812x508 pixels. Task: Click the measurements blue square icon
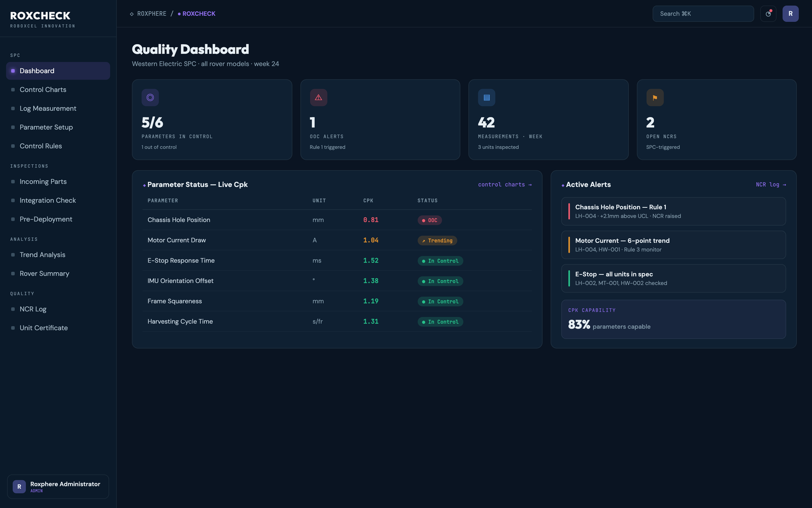[x=487, y=98]
